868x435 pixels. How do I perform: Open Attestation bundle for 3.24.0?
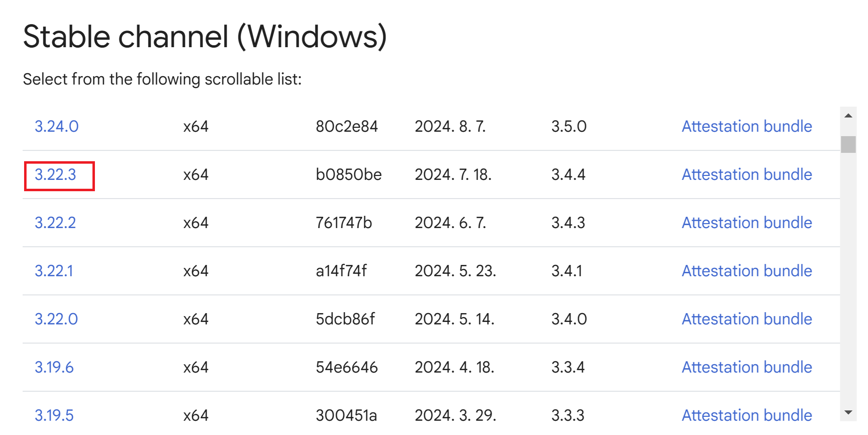[747, 126]
